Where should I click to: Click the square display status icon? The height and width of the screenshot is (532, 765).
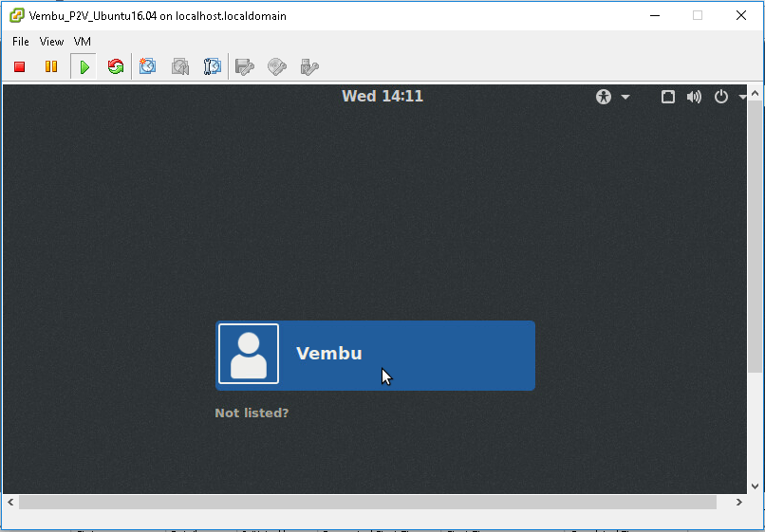coord(668,97)
